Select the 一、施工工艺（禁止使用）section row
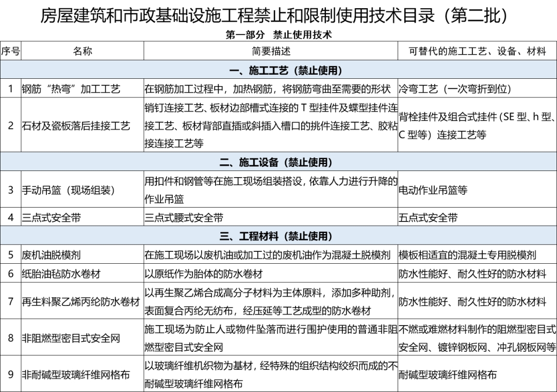 pyautogui.click(x=278, y=70)
